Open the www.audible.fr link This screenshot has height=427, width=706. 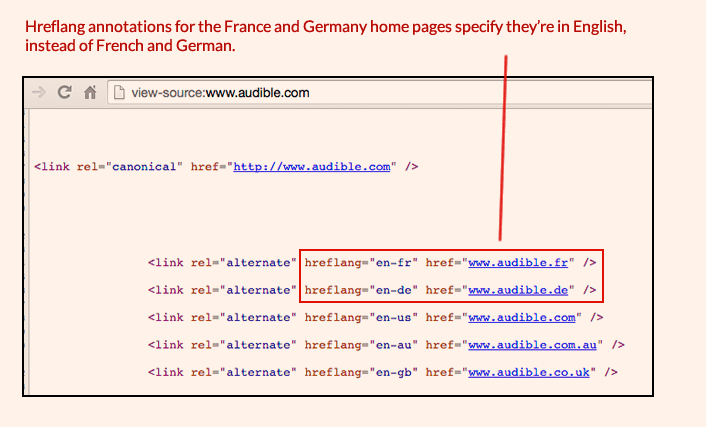click(518, 263)
